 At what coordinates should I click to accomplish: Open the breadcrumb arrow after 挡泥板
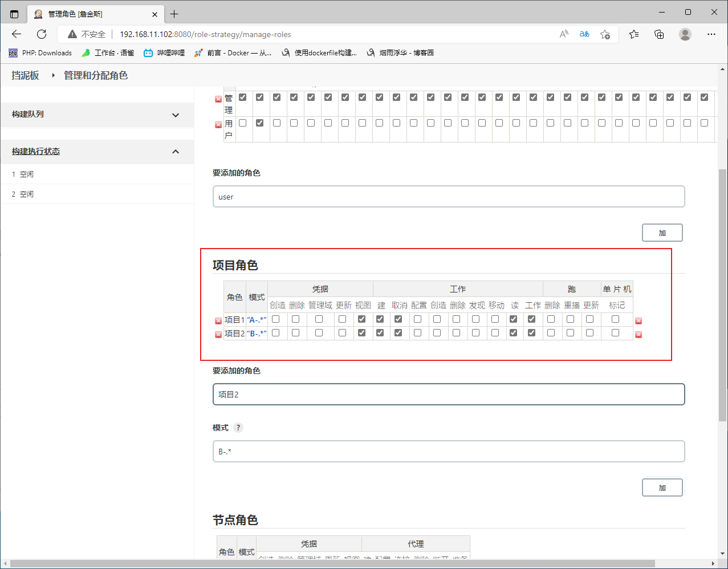coord(52,75)
